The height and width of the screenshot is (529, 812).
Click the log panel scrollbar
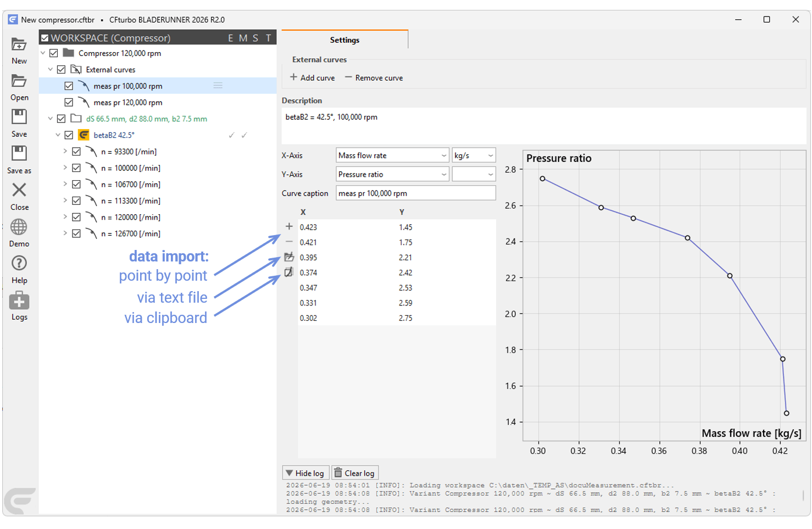point(803,495)
